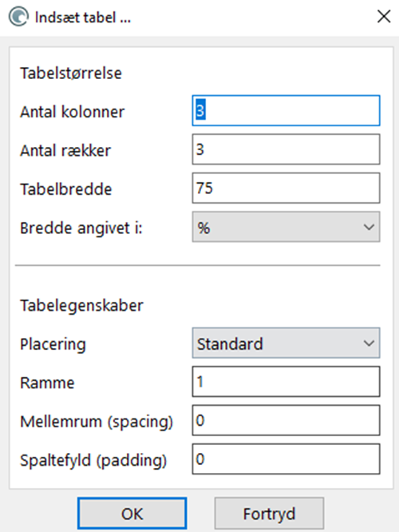399x532 pixels.
Task: Click into the Ramme input field
Action: tap(286, 382)
